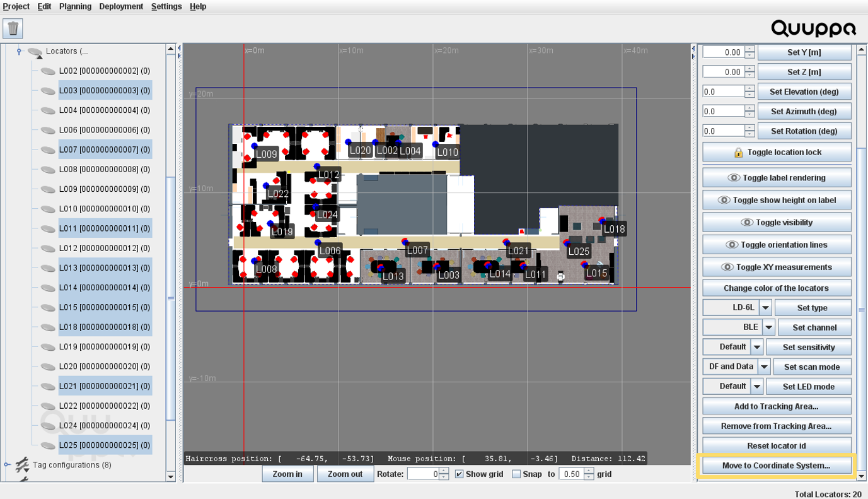Open the LD-6L locator type dropdown
The width and height of the screenshot is (868, 499).
click(765, 308)
